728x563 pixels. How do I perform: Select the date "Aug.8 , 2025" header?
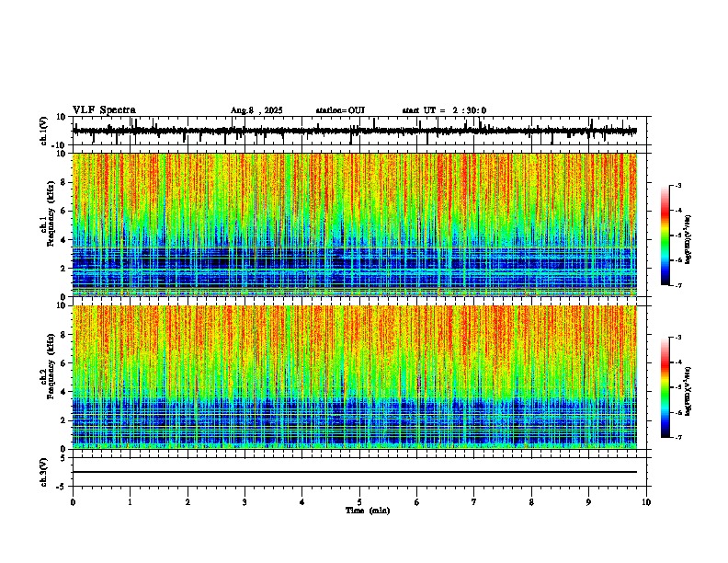[256, 110]
